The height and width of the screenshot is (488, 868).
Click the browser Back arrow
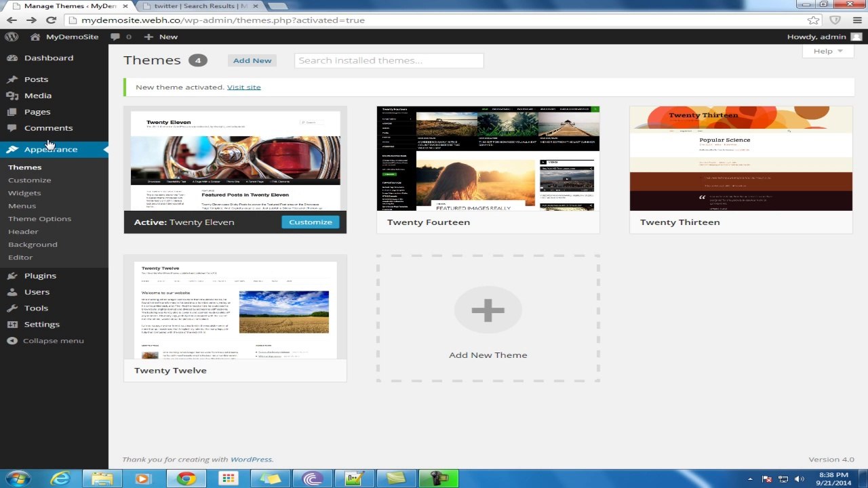pyautogui.click(x=12, y=20)
